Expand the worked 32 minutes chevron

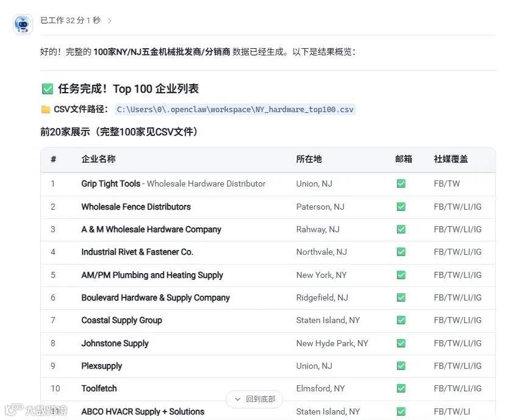click(x=110, y=21)
